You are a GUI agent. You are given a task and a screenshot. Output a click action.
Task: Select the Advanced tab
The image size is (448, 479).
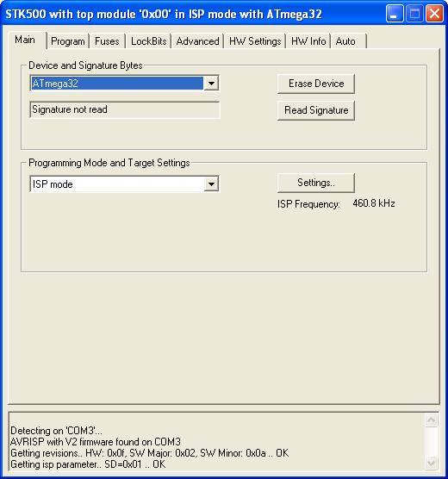(197, 41)
